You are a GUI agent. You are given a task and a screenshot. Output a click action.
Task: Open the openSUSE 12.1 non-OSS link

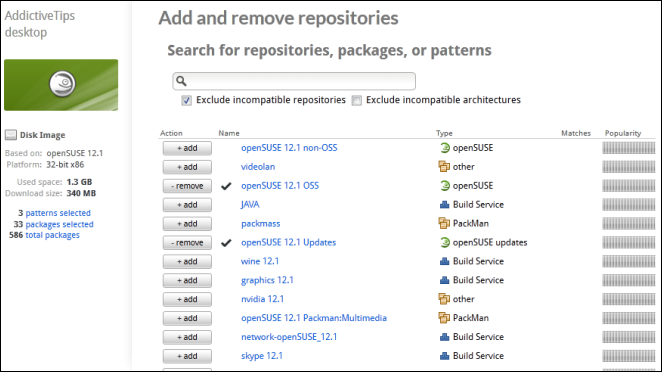pyautogui.click(x=289, y=148)
